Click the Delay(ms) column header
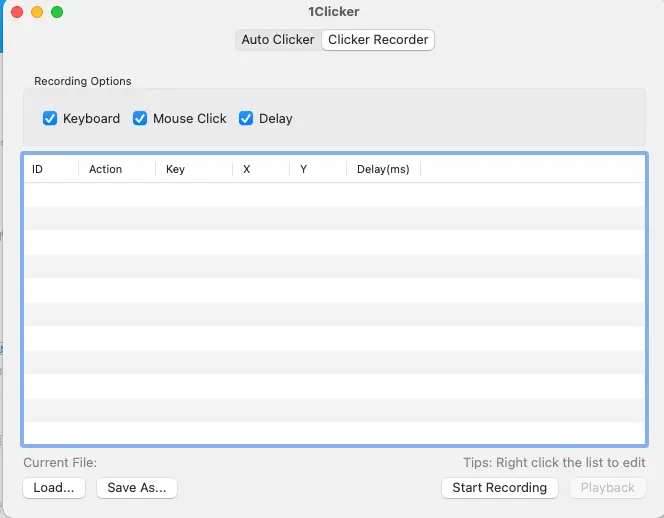Viewport: 664px width, 518px height. coord(383,169)
